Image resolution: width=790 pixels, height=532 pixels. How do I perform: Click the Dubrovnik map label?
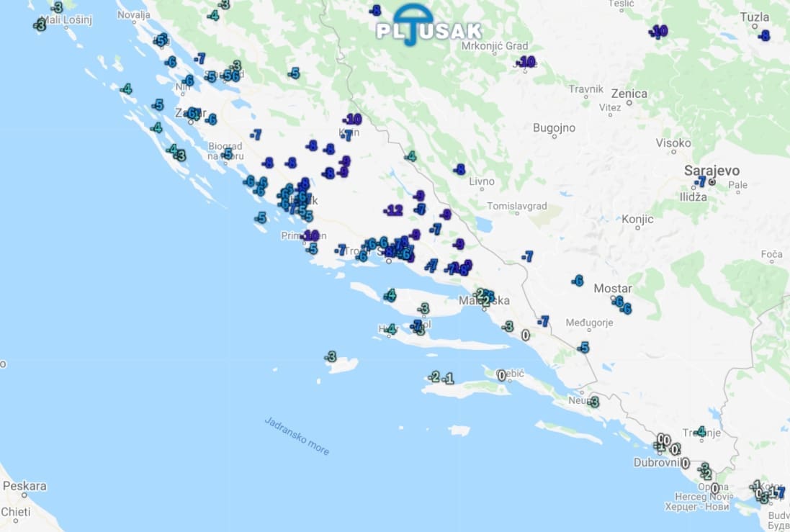pyautogui.click(x=658, y=463)
